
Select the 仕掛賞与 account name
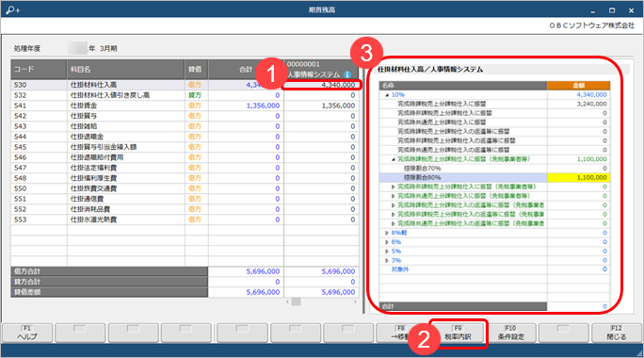pyautogui.click(x=84, y=116)
